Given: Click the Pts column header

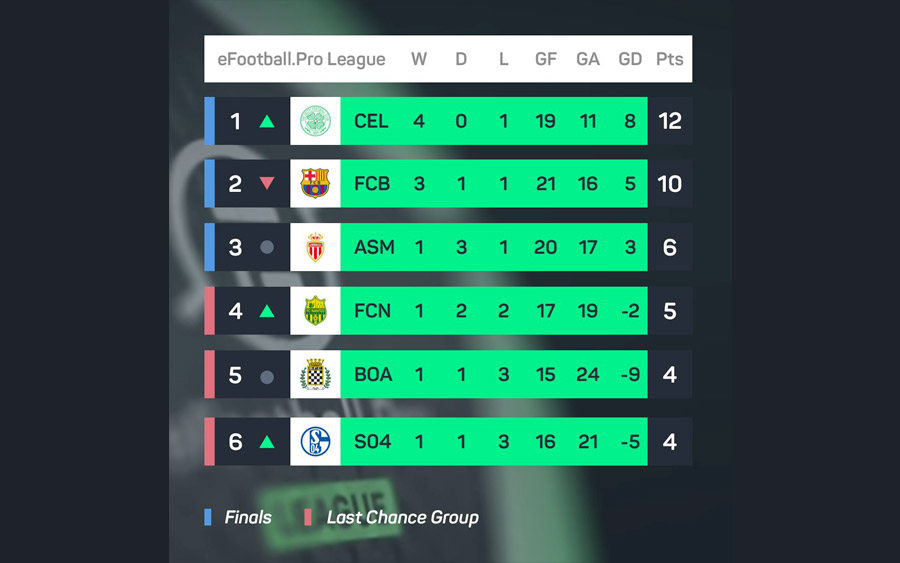Looking at the screenshot, I should 670,59.
